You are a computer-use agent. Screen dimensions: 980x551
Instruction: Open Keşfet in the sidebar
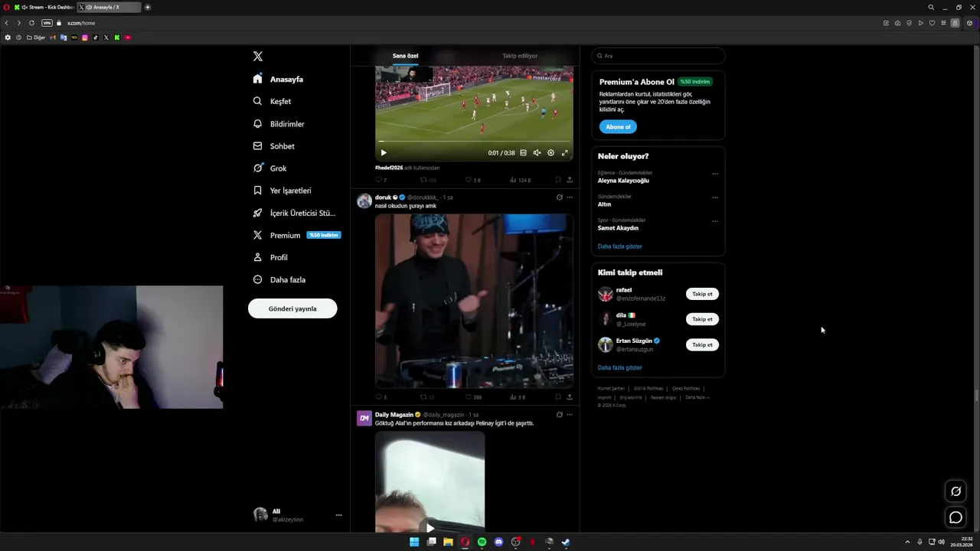272,101
